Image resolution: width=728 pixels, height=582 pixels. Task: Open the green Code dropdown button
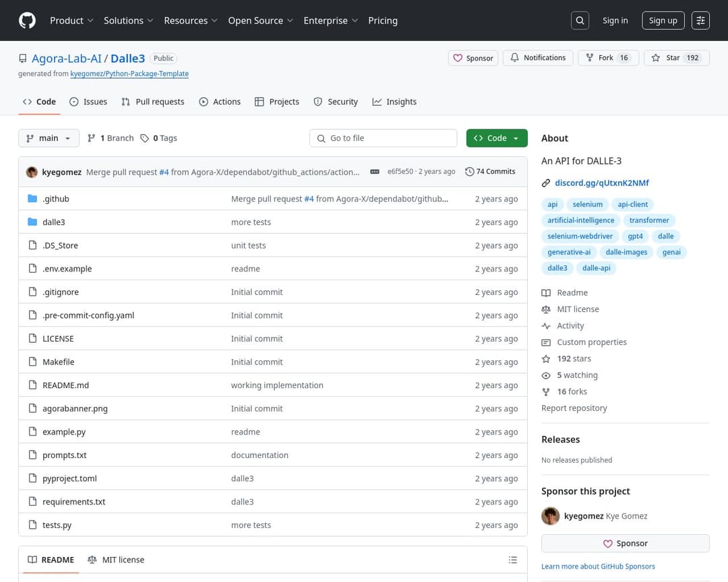tap(497, 138)
